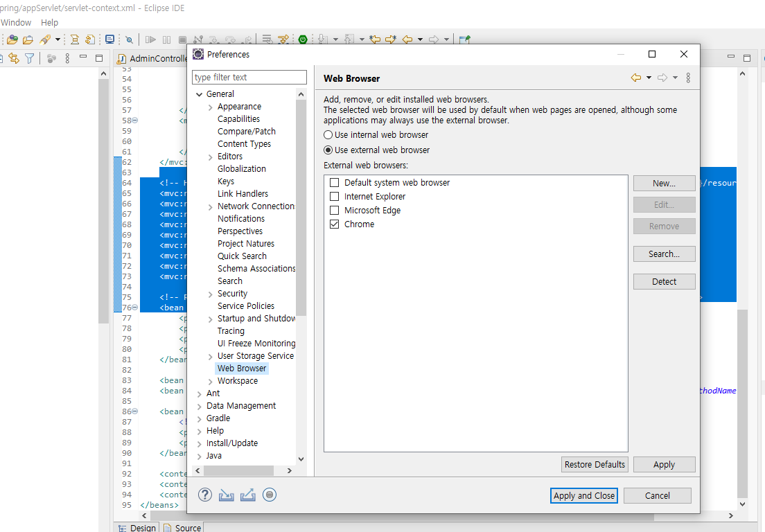The height and width of the screenshot is (532, 765).
Task: Check the Microsoft Edge checkbox
Action: point(334,210)
